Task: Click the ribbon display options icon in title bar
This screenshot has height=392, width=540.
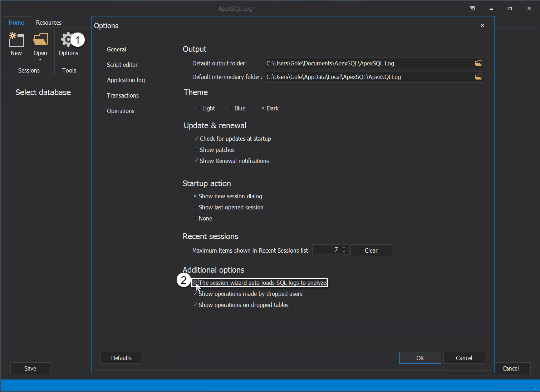Action: pyautogui.click(x=472, y=9)
